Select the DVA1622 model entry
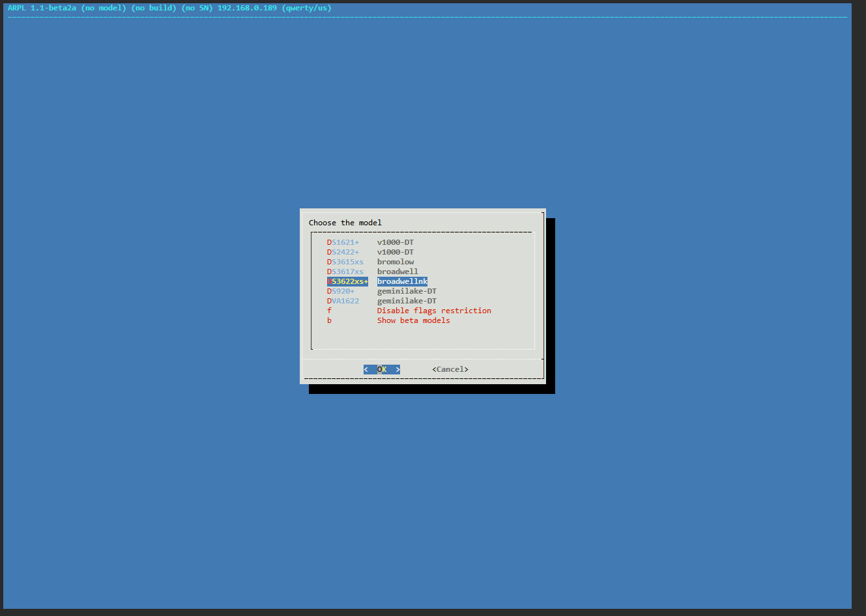Image resolution: width=866 pixels, height=616 pixels. [x=343, y=301]
